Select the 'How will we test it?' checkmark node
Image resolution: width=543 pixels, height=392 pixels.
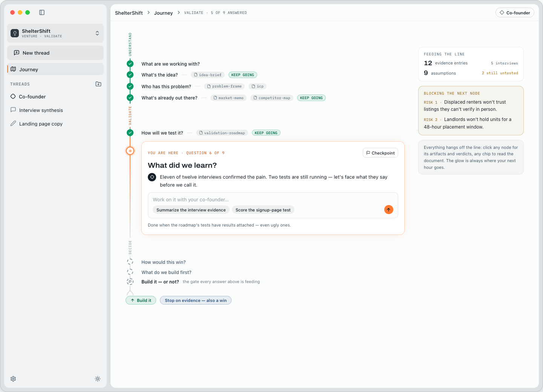[x=130, y=133]
